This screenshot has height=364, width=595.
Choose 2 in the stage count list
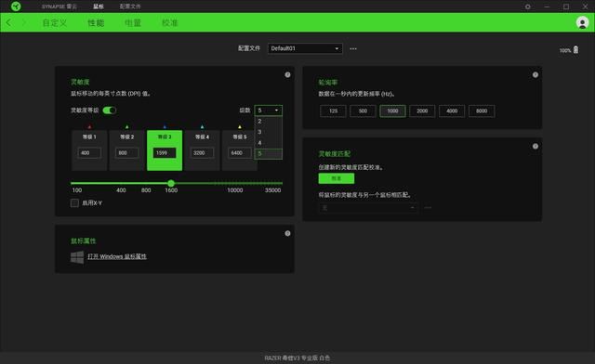click(x=269, y=122)
